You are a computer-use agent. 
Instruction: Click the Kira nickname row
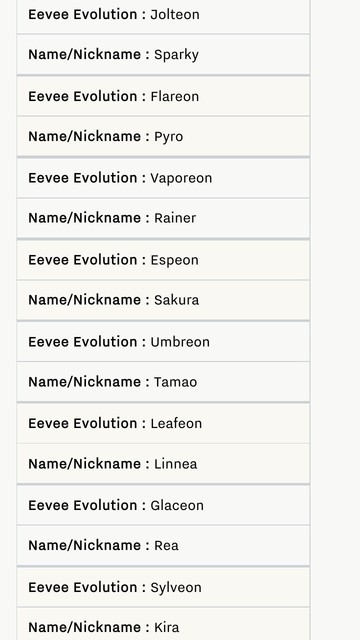tap(163, 624)
